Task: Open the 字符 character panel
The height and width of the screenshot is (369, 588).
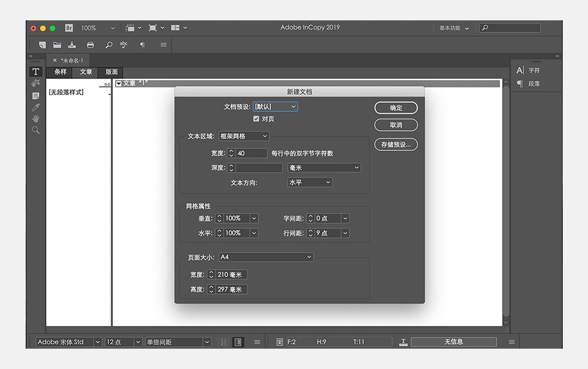Action: pos(528,70)
